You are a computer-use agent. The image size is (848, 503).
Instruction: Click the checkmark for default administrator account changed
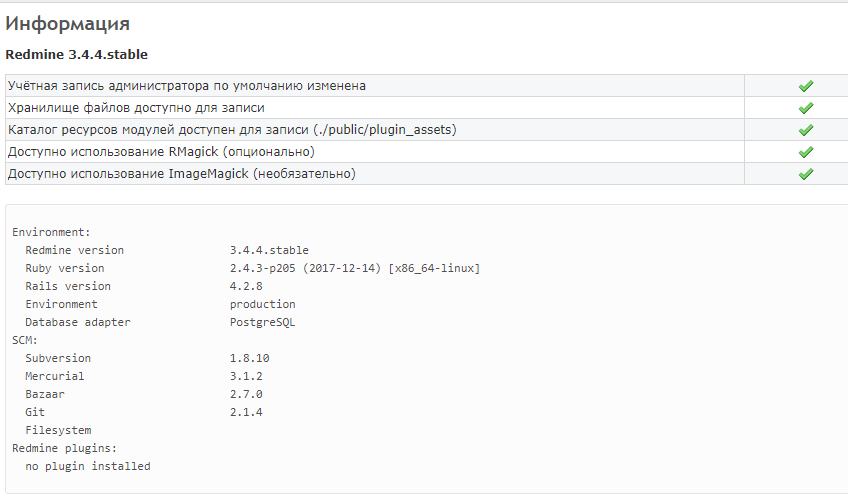(x=806, y=86)
